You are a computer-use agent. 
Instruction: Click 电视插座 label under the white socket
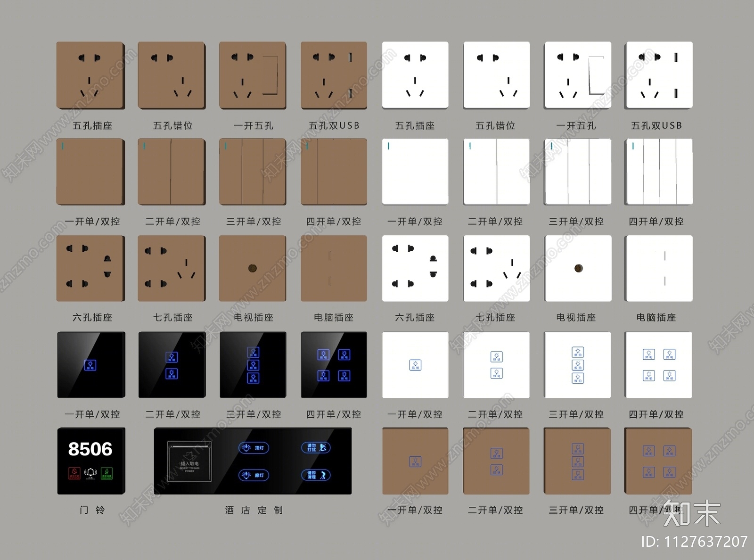pos(576,317)
